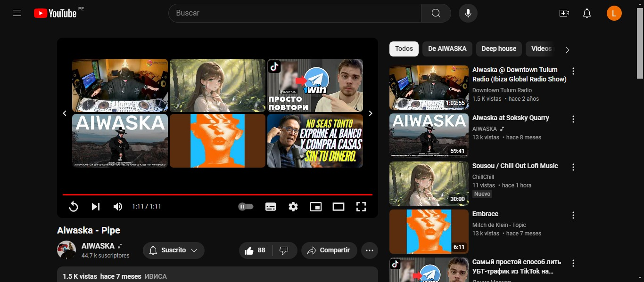Open the notifications bell
This screenshot has height=282, width=644.
pyautogui.click(x=587, y=13)
